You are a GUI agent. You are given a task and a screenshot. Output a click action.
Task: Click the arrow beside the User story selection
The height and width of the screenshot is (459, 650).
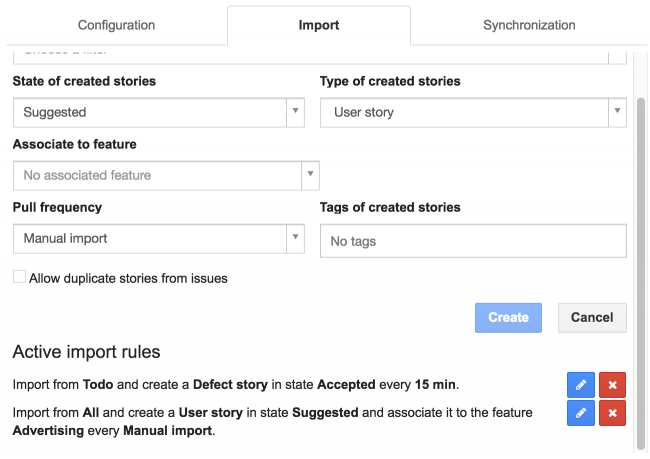click(x=617, y=113)
